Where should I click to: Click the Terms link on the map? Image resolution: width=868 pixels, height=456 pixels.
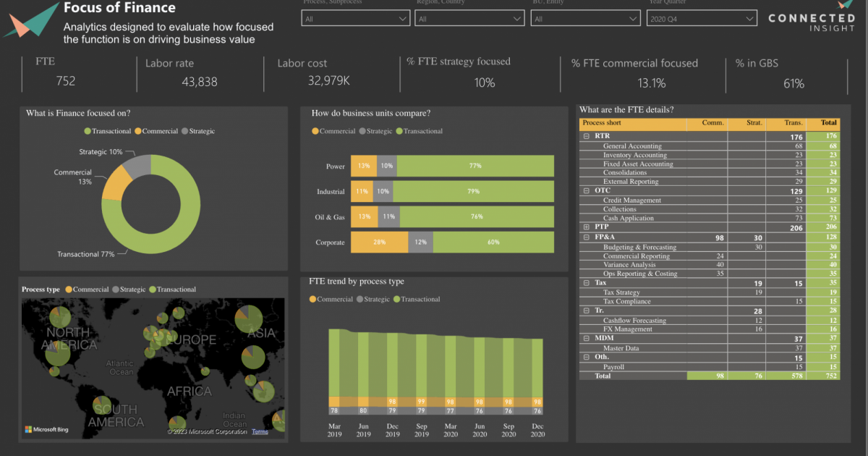(260, 431)
